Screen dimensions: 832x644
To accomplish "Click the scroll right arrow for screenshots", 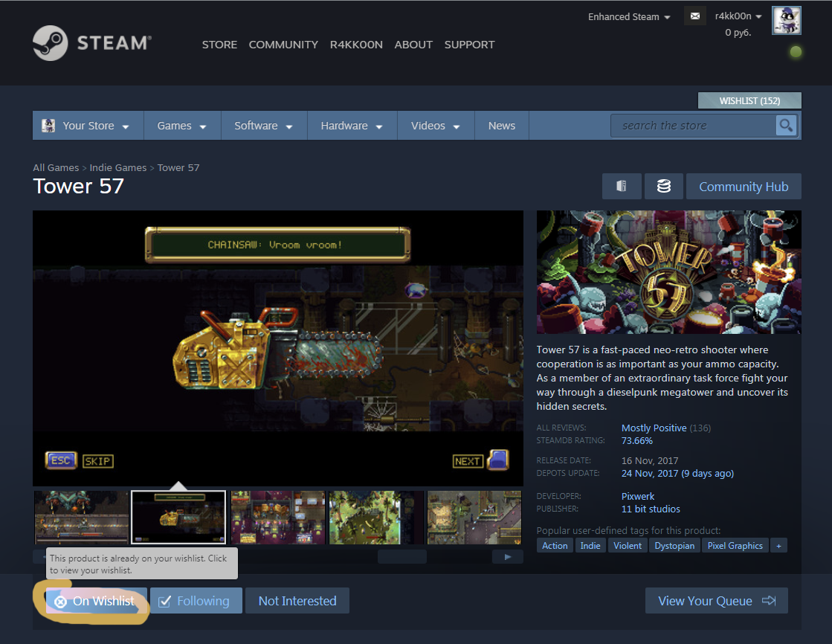I will 507,557.
